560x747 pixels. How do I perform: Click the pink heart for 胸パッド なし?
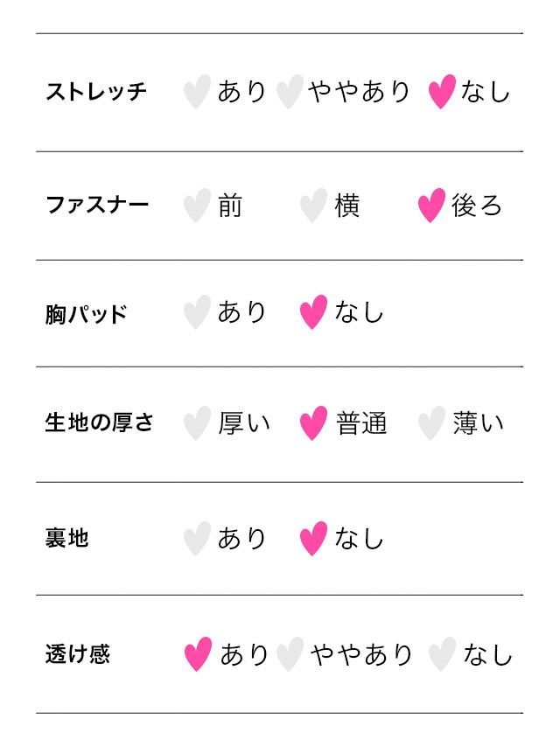313,312
